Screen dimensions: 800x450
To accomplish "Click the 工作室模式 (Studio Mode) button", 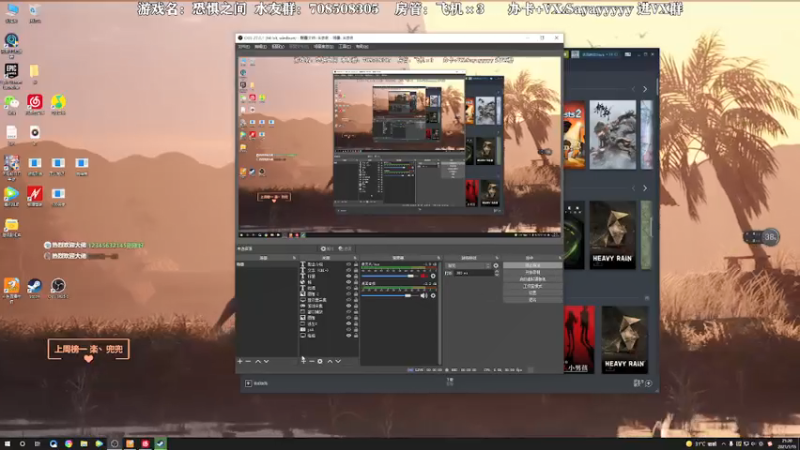I will [x=532, y=286].
